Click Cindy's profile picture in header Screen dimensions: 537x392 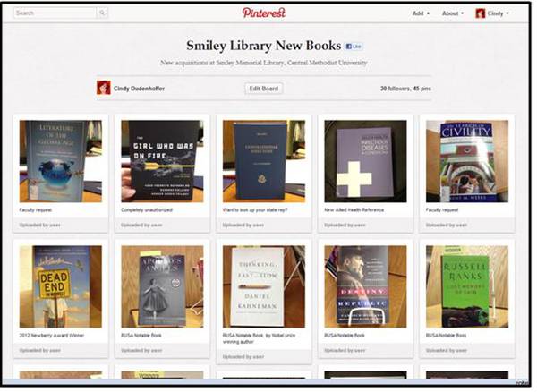(481, 13)
